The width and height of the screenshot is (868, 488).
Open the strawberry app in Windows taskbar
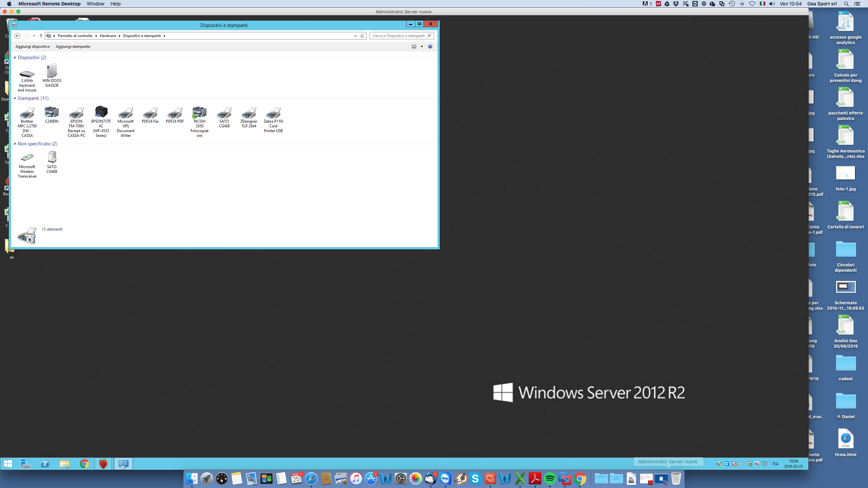point(103,464)
